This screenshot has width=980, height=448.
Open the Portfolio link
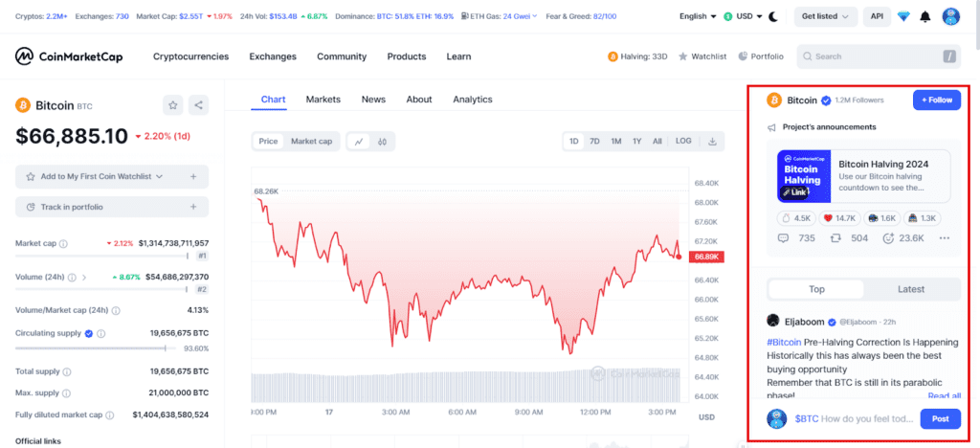pyautogui.click(x=761, y=56)
